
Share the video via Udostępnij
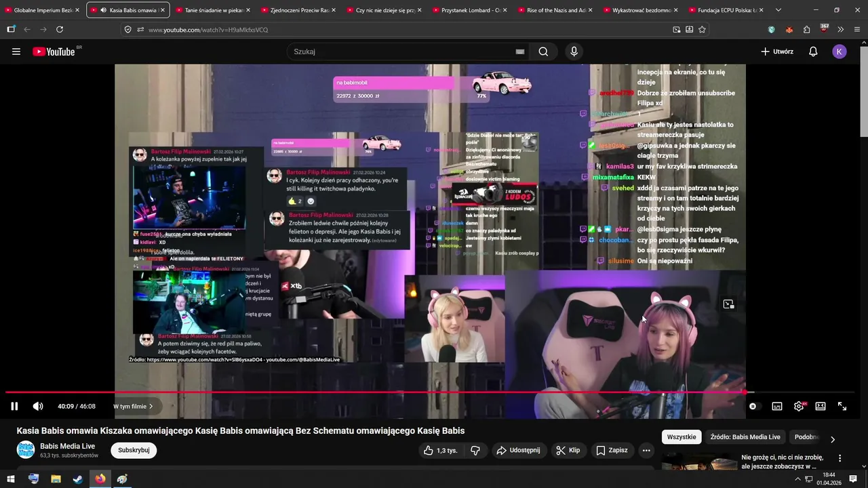(x=518, y=450)
